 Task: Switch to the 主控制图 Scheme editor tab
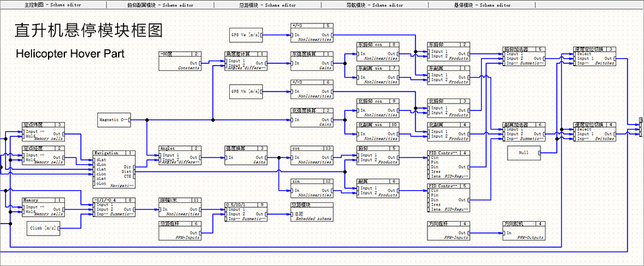(x=53, y=4)
